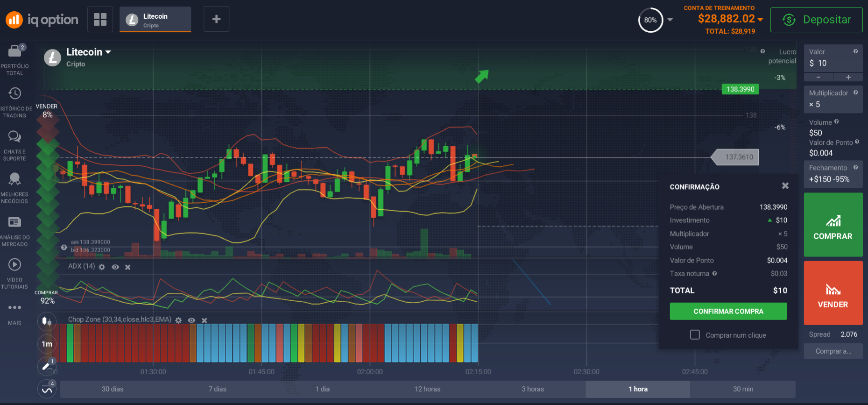
Task: Enable Comprar num clique checkbox
Action: tap(695, 335)
